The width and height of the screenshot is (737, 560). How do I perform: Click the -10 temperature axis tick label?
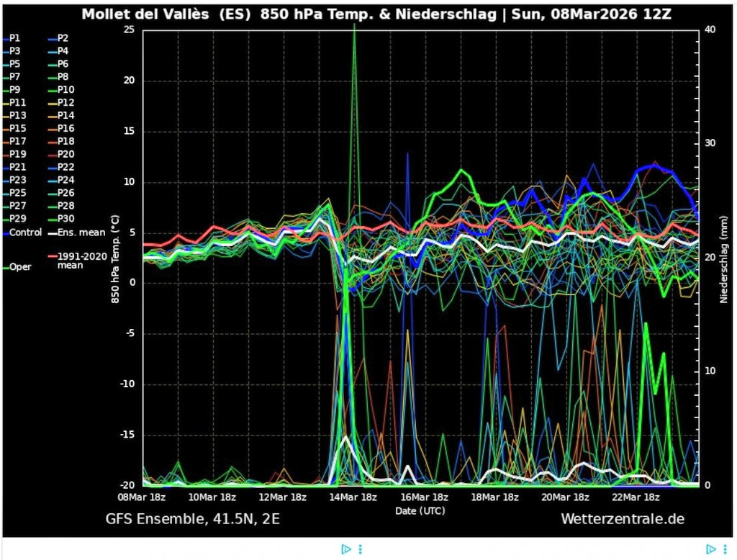click(128, 384)
